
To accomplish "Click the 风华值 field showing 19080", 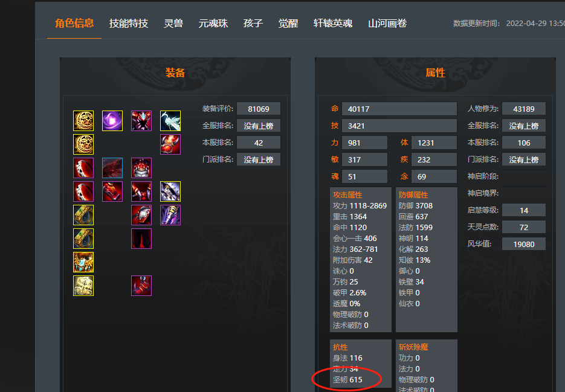I will tap(523, 244).
